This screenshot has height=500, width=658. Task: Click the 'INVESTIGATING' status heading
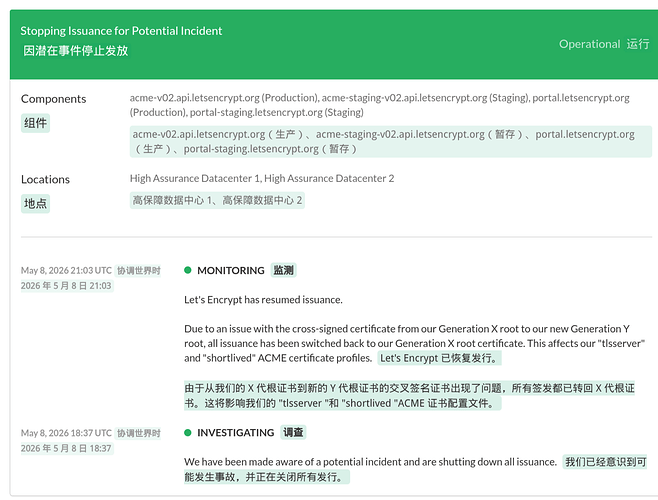235,433
